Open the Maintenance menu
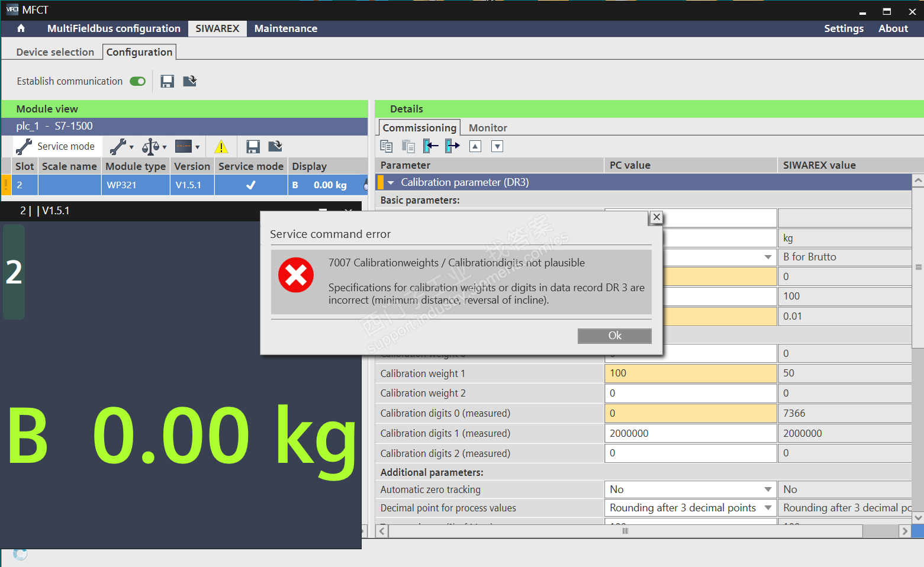924x567 pixels. point(286,28)
